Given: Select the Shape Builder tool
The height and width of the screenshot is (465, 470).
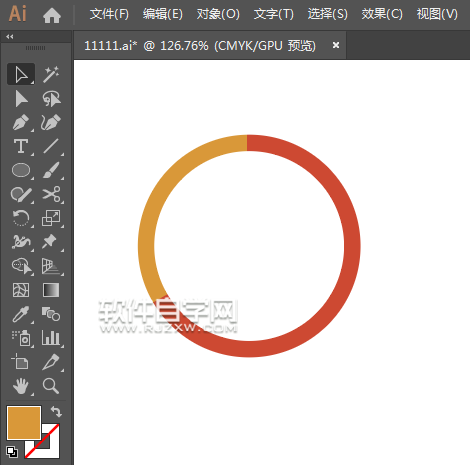Looking at the screenshot, I should (x=21, y=266).
